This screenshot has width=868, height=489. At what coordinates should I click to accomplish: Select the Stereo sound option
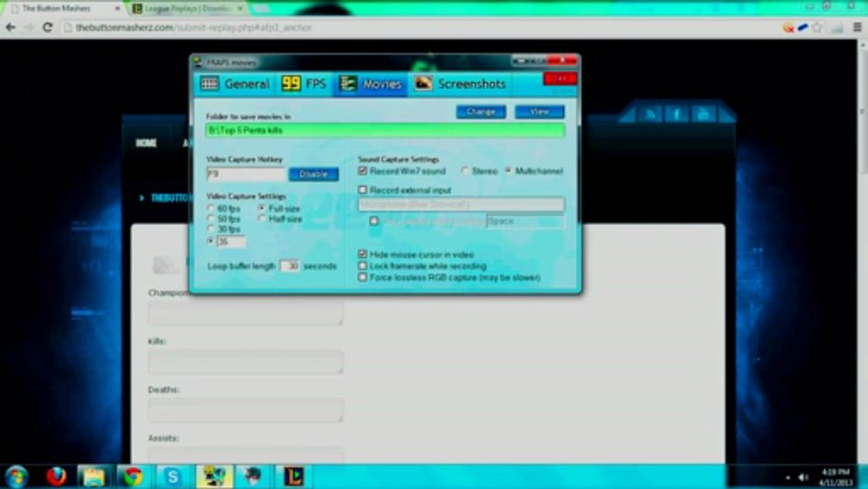[x=465, y=171]
